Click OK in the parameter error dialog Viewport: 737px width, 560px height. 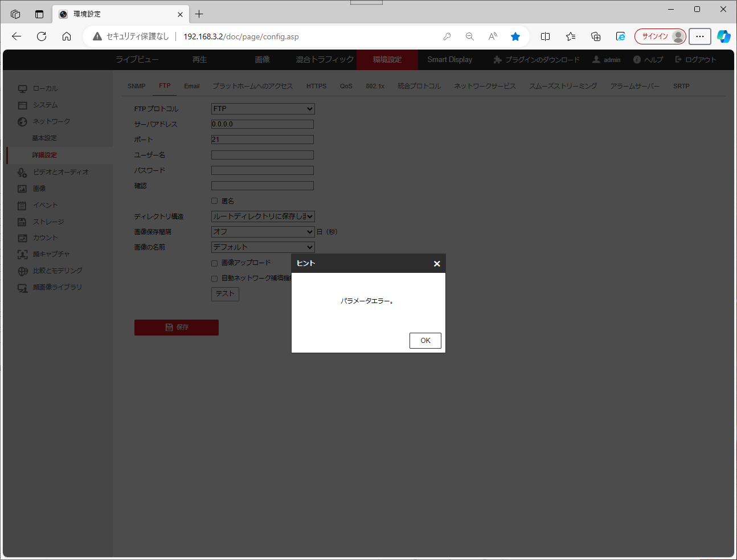point(425,341)
